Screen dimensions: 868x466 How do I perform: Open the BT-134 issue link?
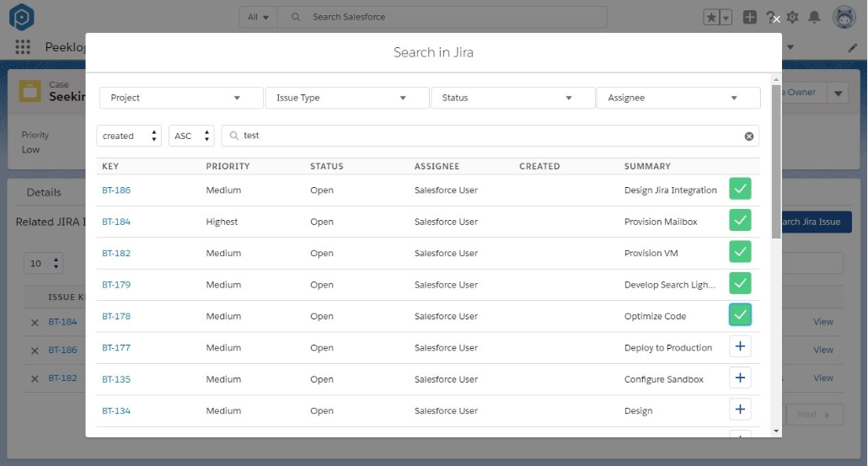116,411
